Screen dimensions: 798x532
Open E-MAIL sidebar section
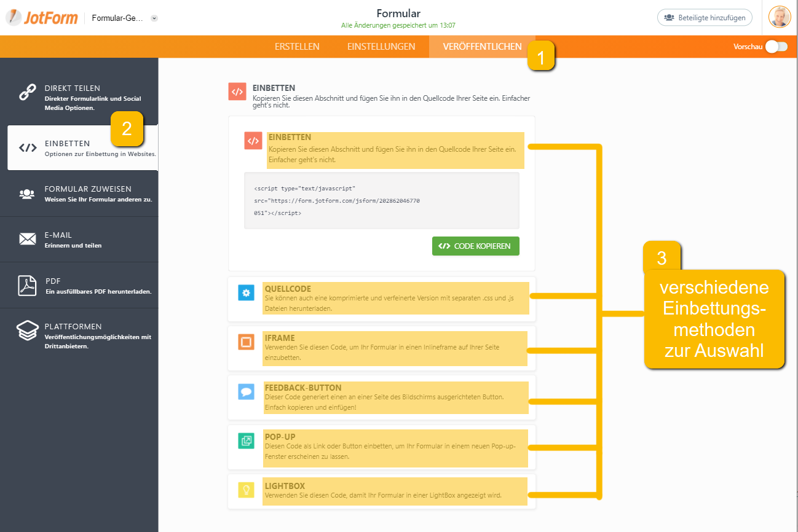[79, 240]
